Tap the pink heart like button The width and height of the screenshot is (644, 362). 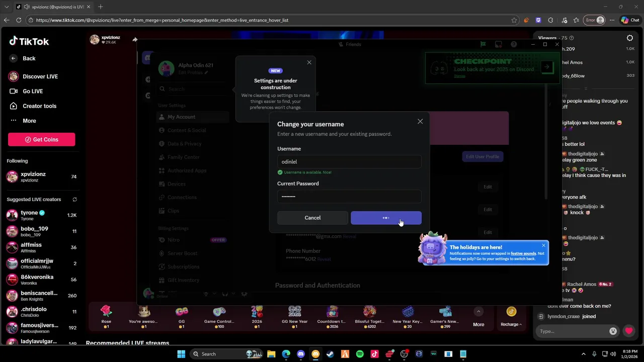pyautogui.click(x=629, y=331)
